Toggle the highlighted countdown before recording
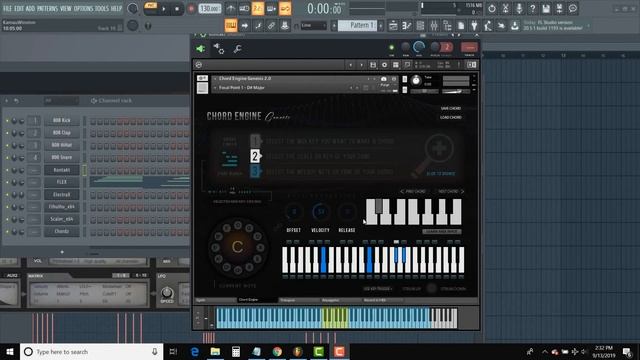This screenshot has width=640, height=360. (x=258, y=9)
